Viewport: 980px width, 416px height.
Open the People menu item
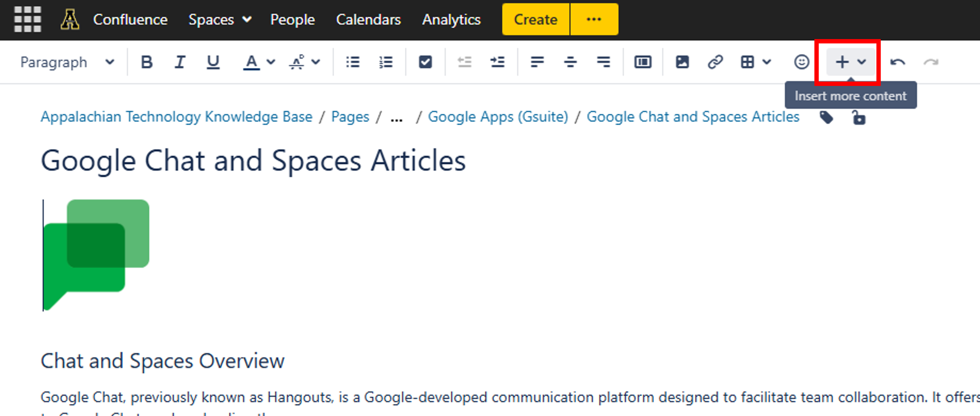coord(292,20)
